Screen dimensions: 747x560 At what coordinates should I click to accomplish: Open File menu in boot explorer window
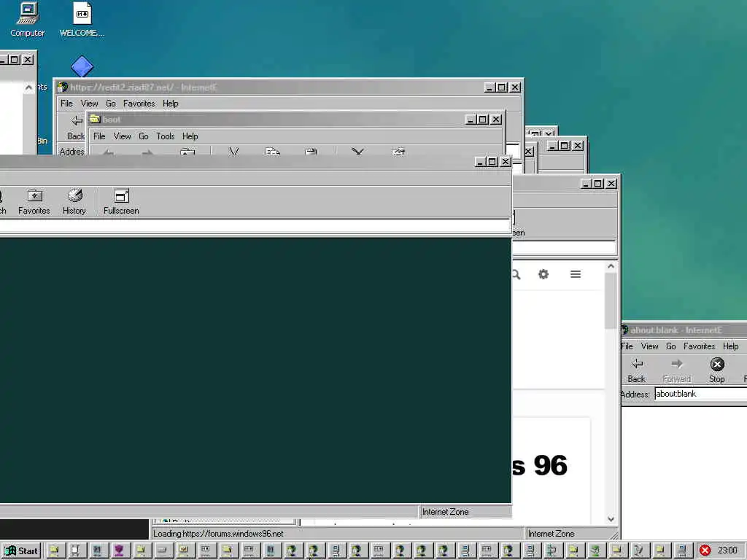(99, 136)
